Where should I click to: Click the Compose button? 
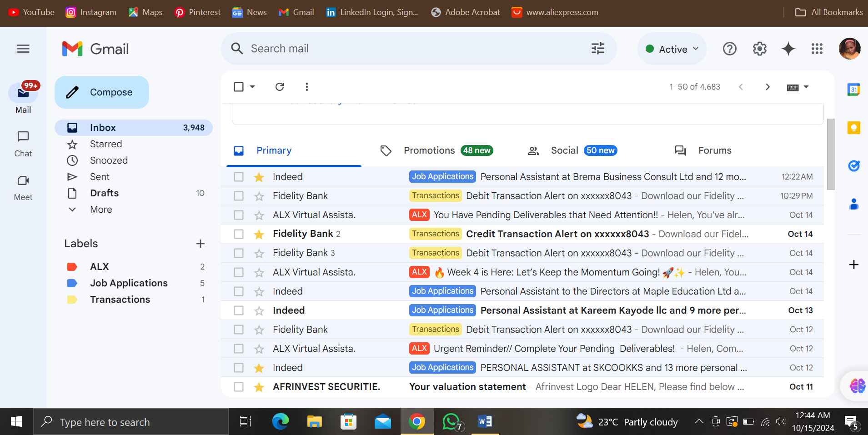[102, 92]
